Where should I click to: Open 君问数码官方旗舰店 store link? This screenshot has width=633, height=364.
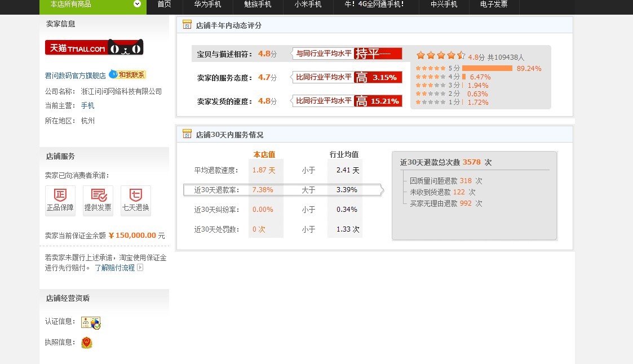(x=75, y=76)
